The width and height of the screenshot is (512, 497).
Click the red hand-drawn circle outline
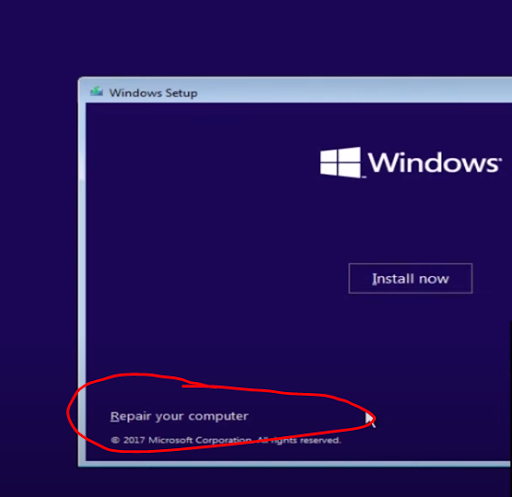(x=71, y=414)
